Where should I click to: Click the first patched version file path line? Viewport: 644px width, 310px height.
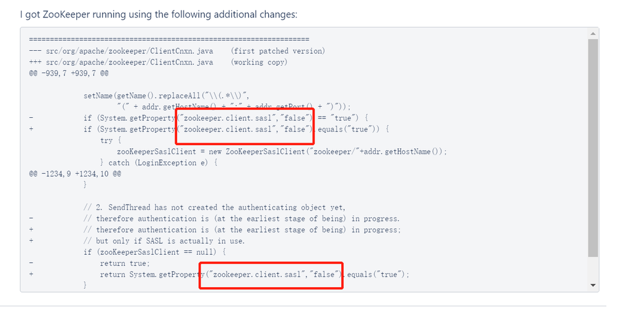click(177, 51)
